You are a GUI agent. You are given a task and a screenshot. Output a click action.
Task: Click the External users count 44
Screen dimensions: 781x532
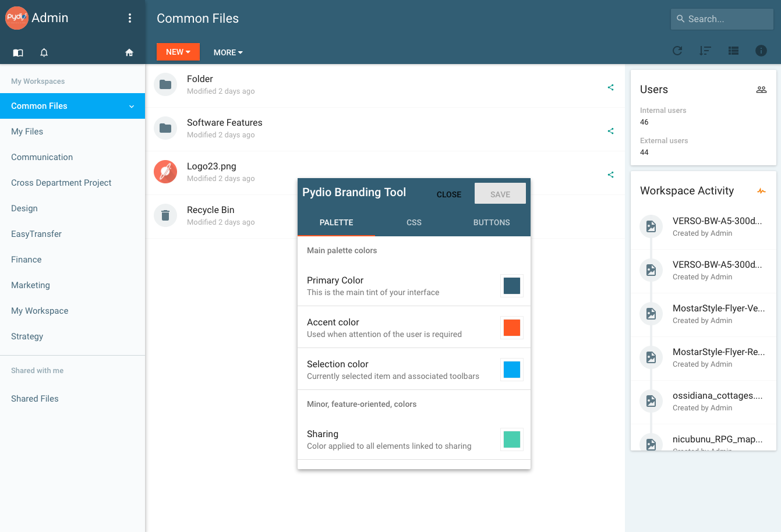pyautogui.click(x=644, y=152)
